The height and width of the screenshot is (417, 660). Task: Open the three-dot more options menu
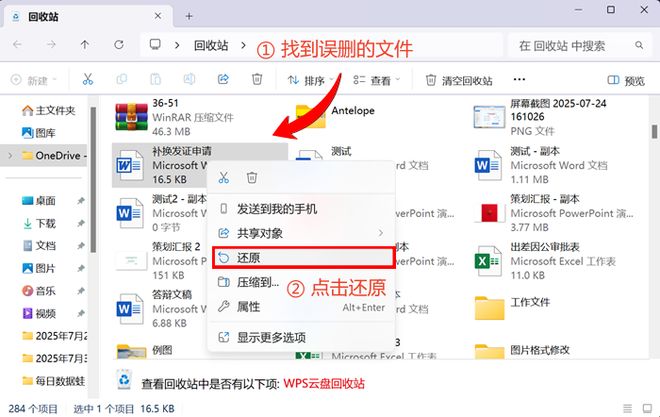519,79
